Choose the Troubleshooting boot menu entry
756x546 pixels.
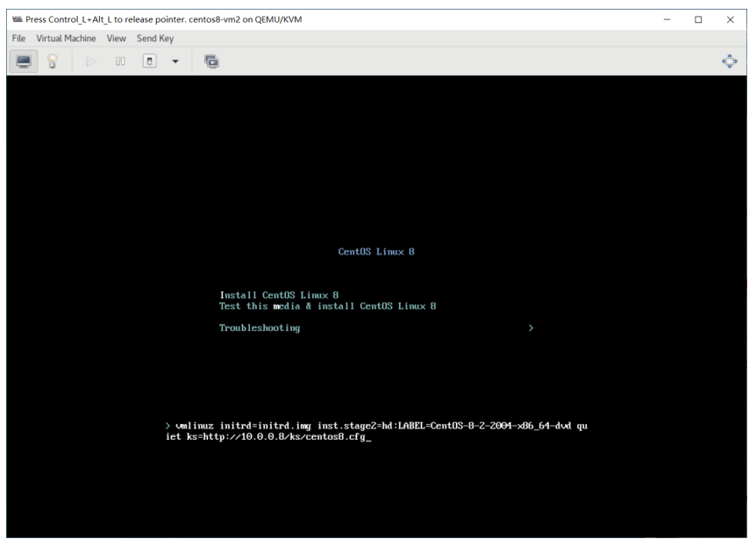click(x=260, y=327)
